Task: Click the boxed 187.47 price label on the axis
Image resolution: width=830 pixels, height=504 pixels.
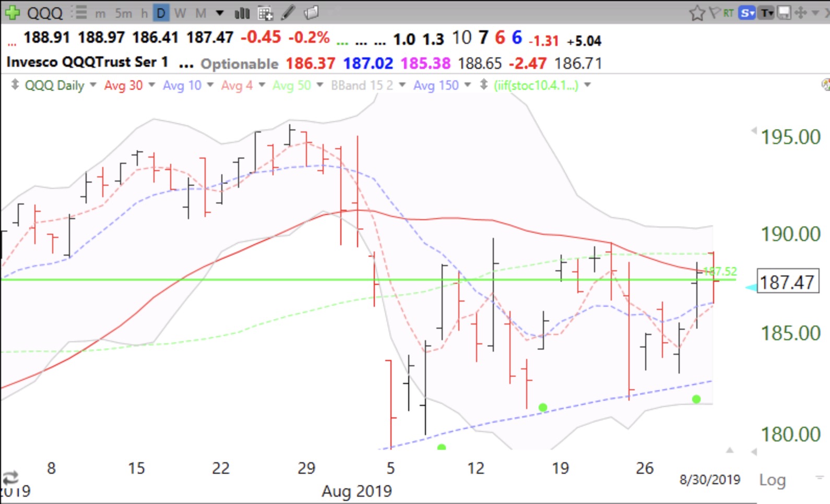Action: [787, 282]
